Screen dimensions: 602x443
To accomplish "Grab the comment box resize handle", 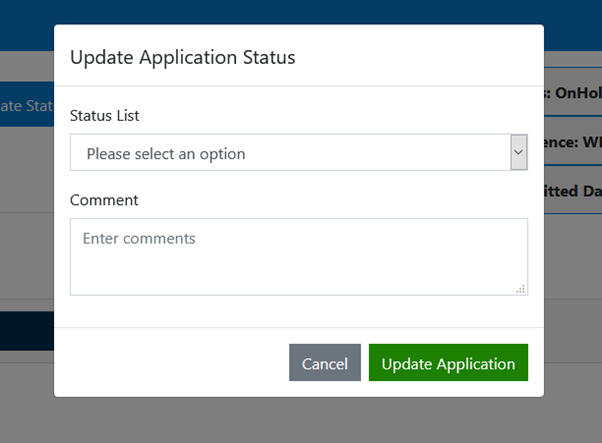I will (x=520, y=288).
